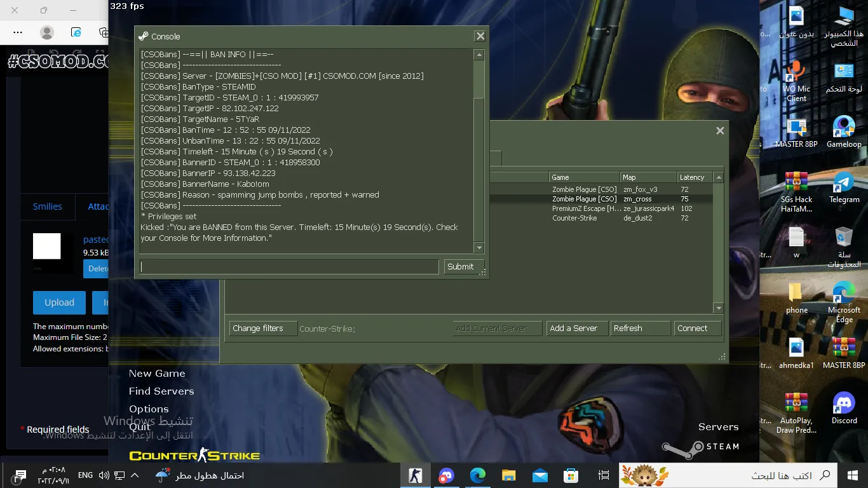Open the notification center icon
Screen dimensions: 868x488
click(x=20, y=475)
